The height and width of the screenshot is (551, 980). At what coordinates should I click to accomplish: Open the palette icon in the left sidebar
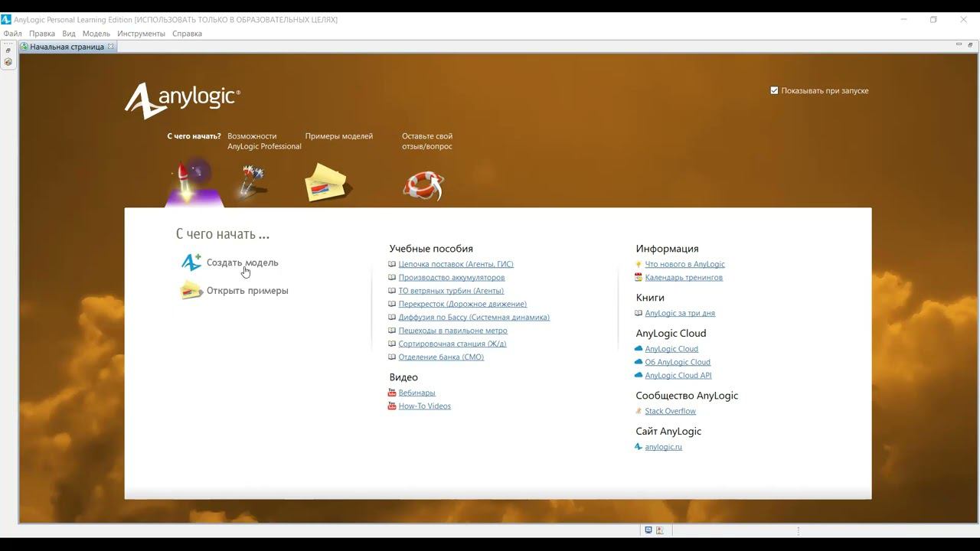[x=8, y=62]
